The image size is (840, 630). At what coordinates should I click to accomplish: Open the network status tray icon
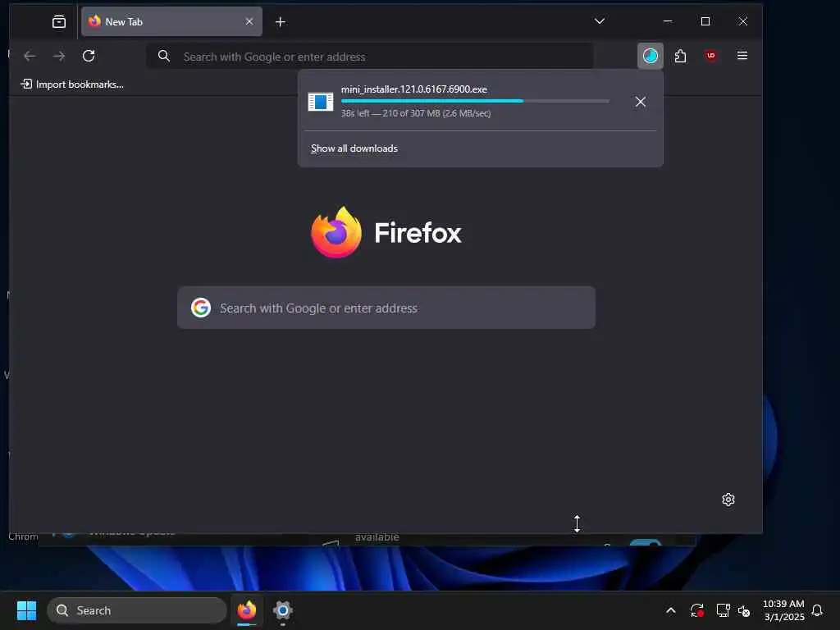(723, 610)
